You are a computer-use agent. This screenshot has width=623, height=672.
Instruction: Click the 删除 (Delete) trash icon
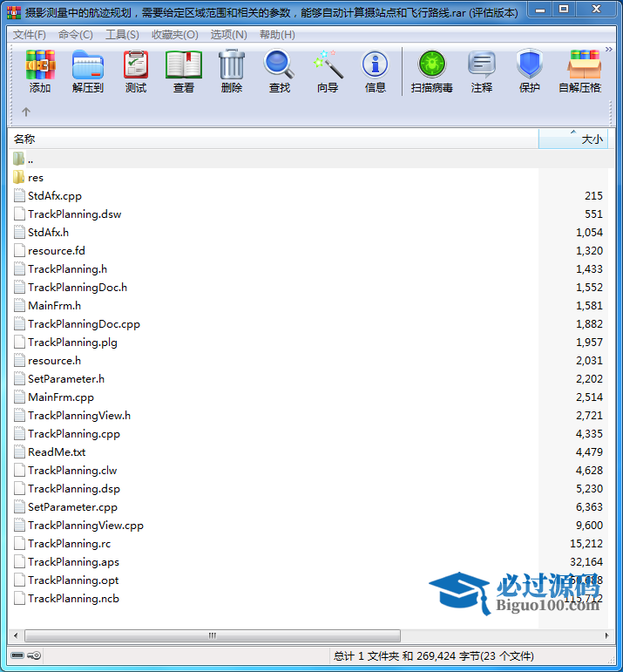pos(232,71)
